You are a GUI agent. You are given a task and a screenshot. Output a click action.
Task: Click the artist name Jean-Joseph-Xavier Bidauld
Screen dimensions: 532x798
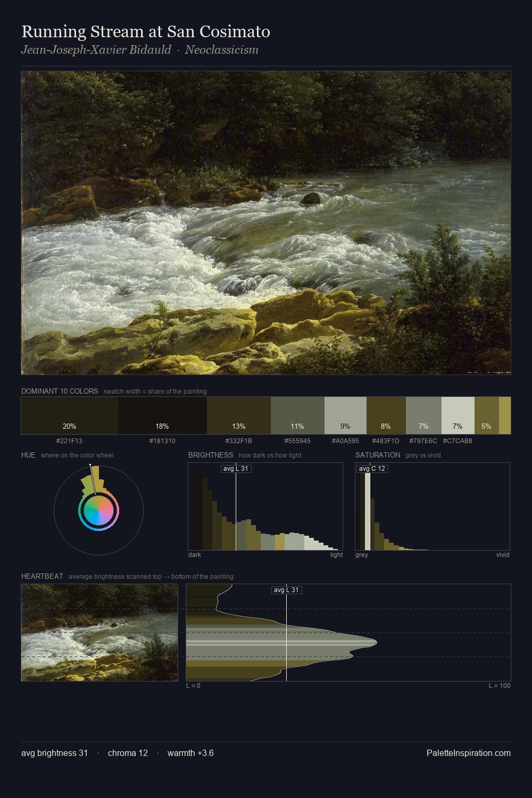[96, 50]
